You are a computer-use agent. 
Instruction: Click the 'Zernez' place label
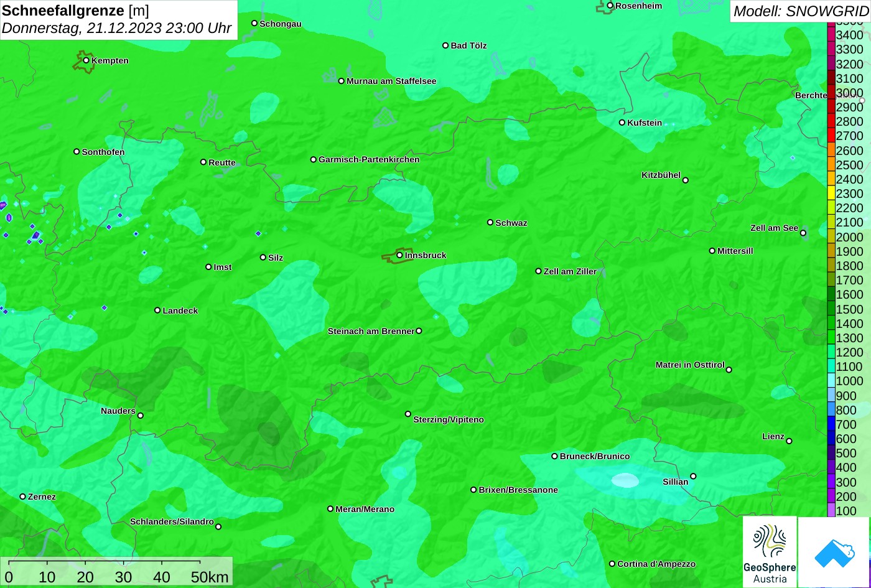tap(42, 497)
